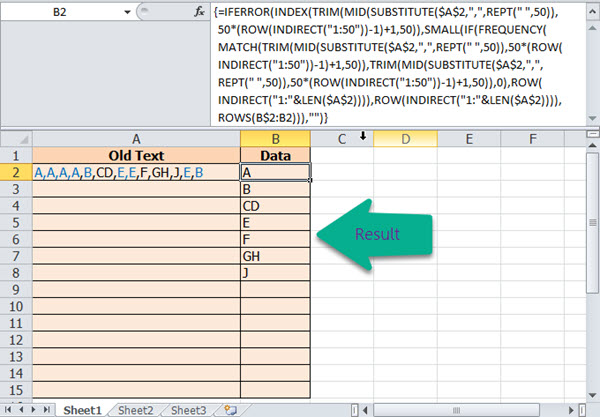Image resolution: width=600 pixels, height=417 pixels.
Task: Click the previous sheet navigation arrow
Action: click(22, 410)
